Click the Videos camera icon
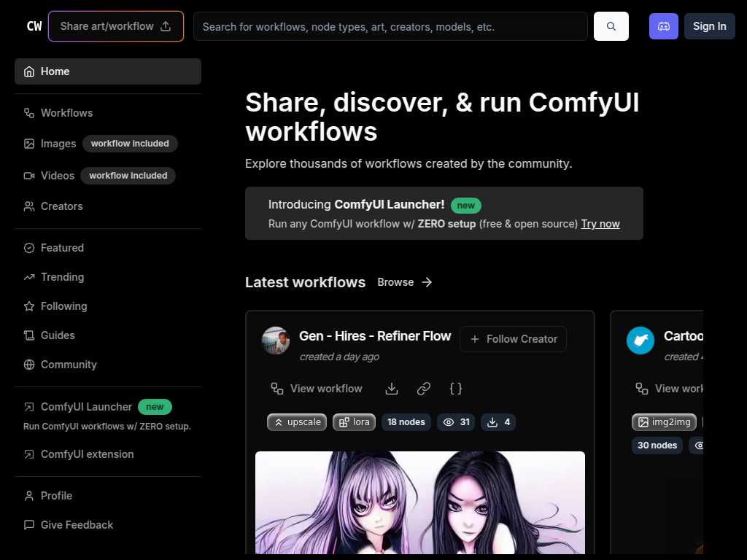Viewport: 747px width, 560px height. coord(29,176)
